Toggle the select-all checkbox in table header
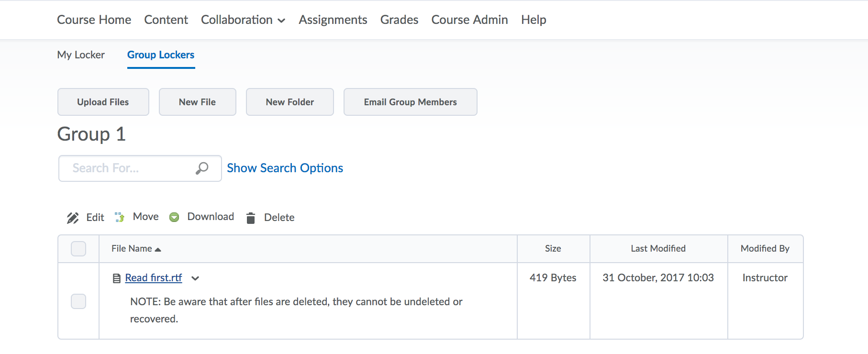 78,249
